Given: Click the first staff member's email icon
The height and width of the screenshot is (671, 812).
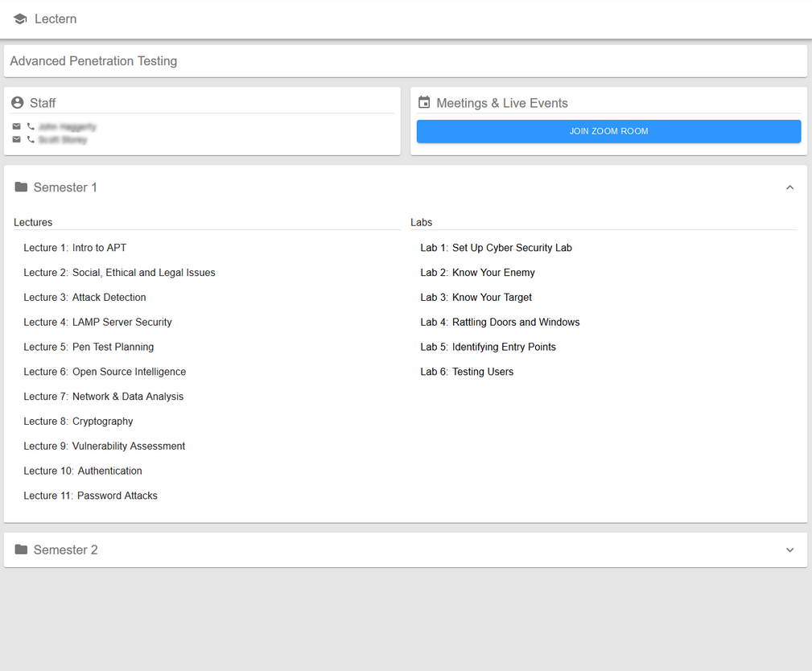Looking at the screenshot, I should coord(17,126).
